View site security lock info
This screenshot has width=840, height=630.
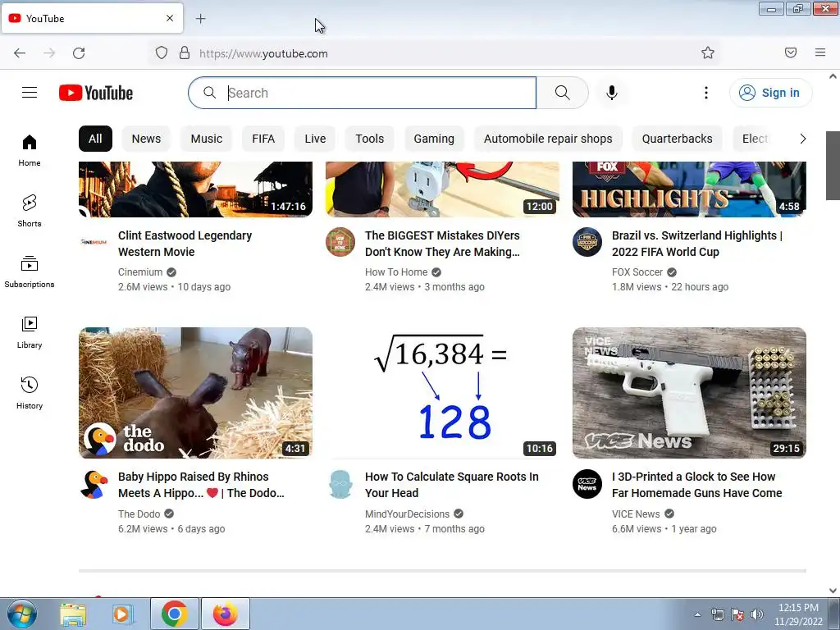[x=185, y=53]
